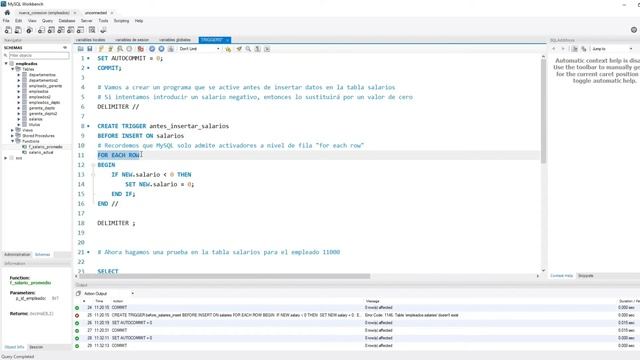Create a new view with toolbar icon
Viewport: 640px width, 360px height.
tap(61, 30)
